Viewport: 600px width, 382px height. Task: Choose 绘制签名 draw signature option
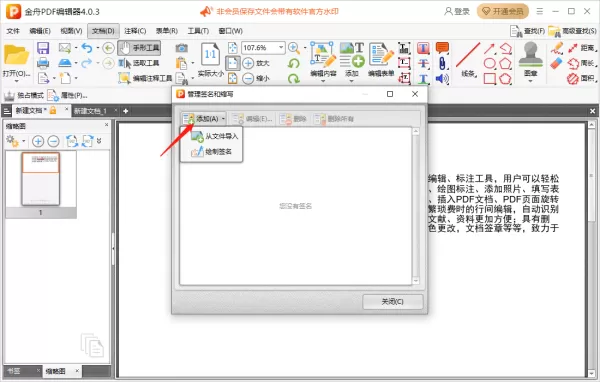pyautogui.click(x=211, y=152)
